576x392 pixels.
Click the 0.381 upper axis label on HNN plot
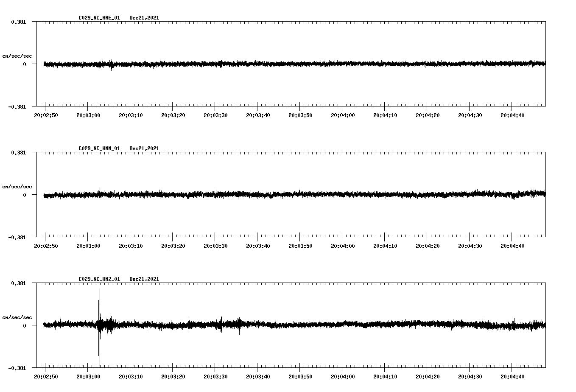[x=18, y=153]
